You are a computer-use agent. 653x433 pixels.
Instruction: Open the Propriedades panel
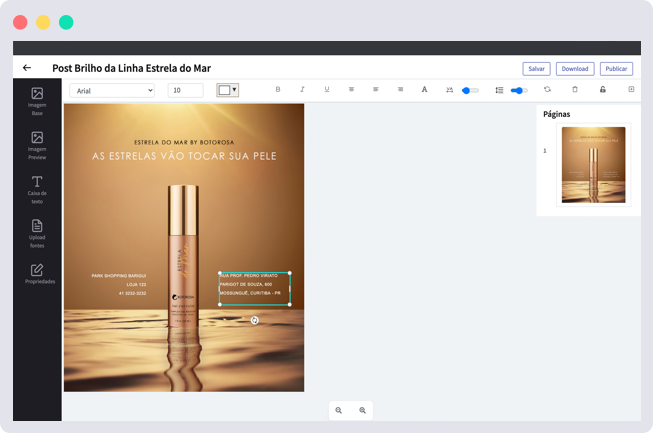coord(37,274)
